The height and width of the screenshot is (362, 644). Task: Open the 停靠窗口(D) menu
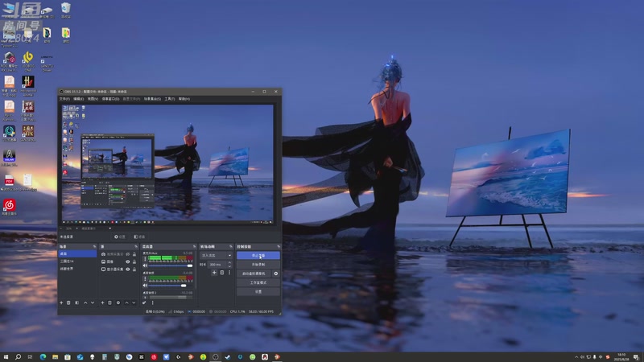pyautogui.click(x=110, y=99)
